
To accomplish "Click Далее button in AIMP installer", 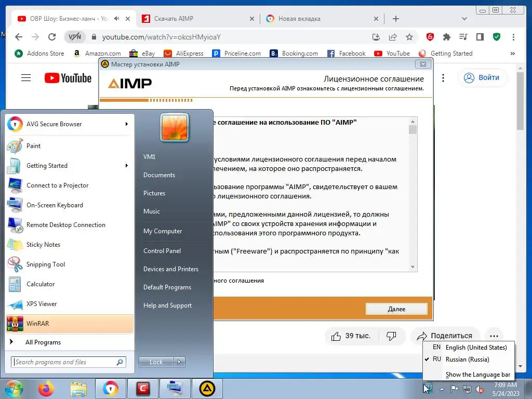I will click(396, 309).
